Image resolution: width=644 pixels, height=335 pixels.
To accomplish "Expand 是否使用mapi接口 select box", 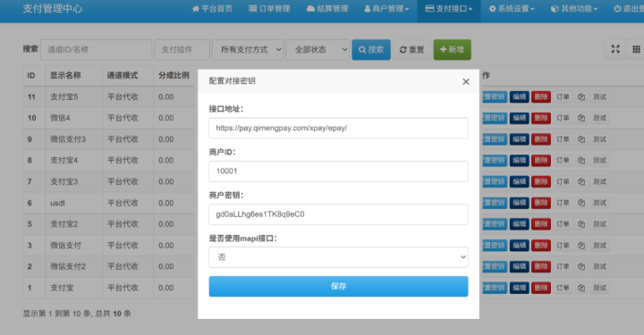I will (x=338, y=257).
